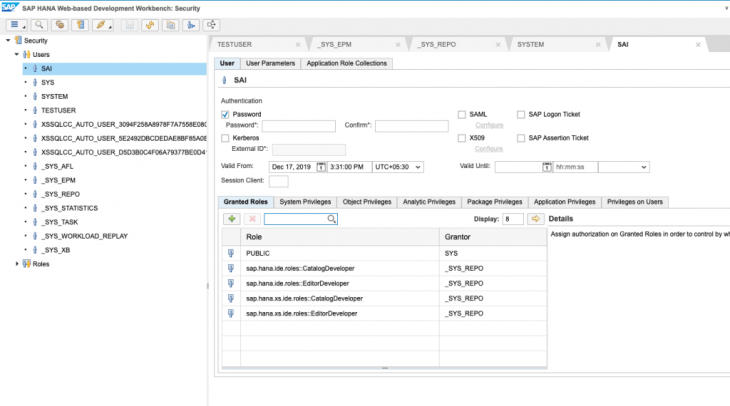Click the Configure link under SAML
Screen dimensions: 730x406
489,125
